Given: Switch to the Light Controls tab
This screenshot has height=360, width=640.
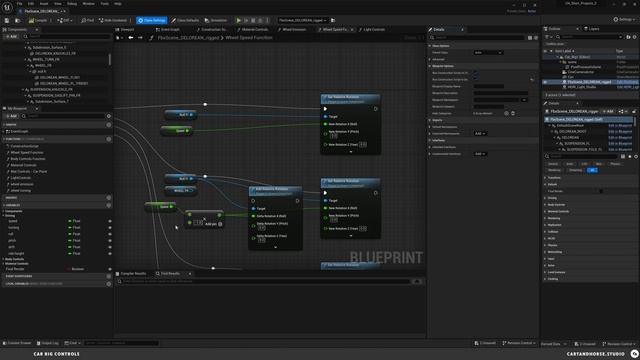Looking at the screenshot, I should coord(372,29).
